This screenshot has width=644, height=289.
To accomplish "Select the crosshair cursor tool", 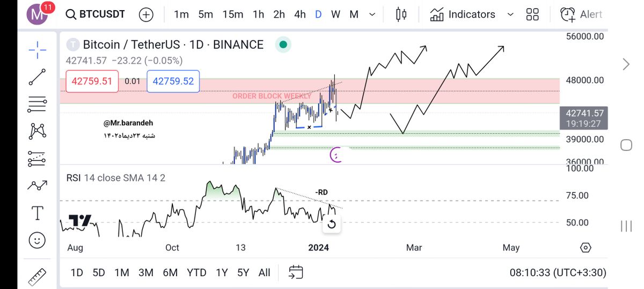I will click(37, 51).
